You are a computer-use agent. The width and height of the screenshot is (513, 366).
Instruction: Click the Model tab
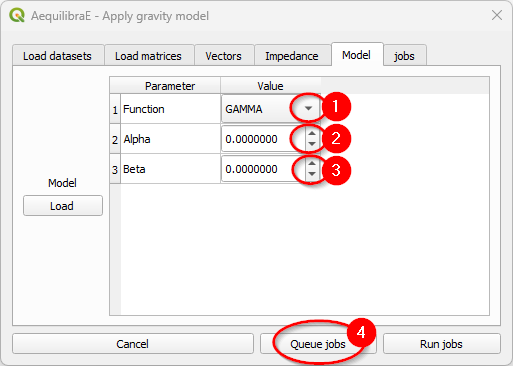coord(357,54)
